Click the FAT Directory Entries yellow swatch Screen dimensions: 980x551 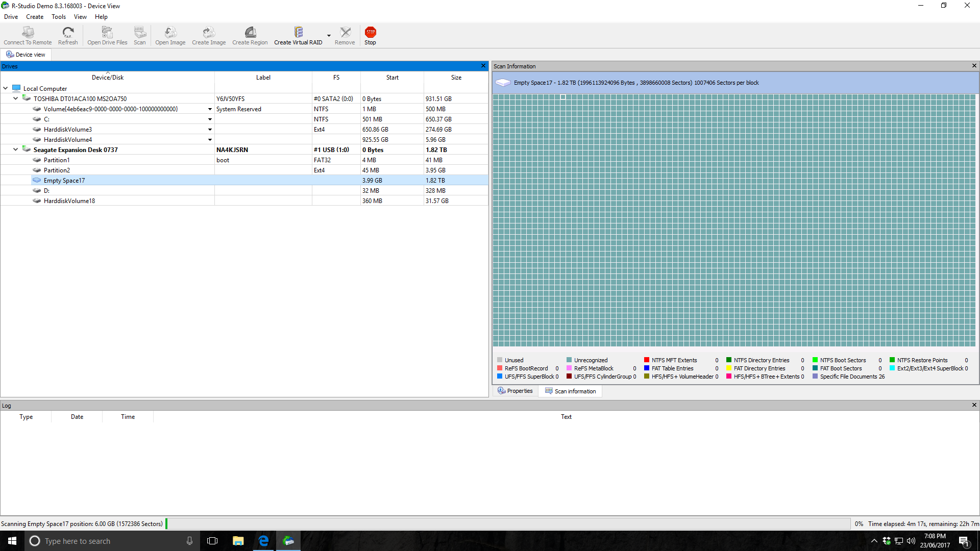729,368
